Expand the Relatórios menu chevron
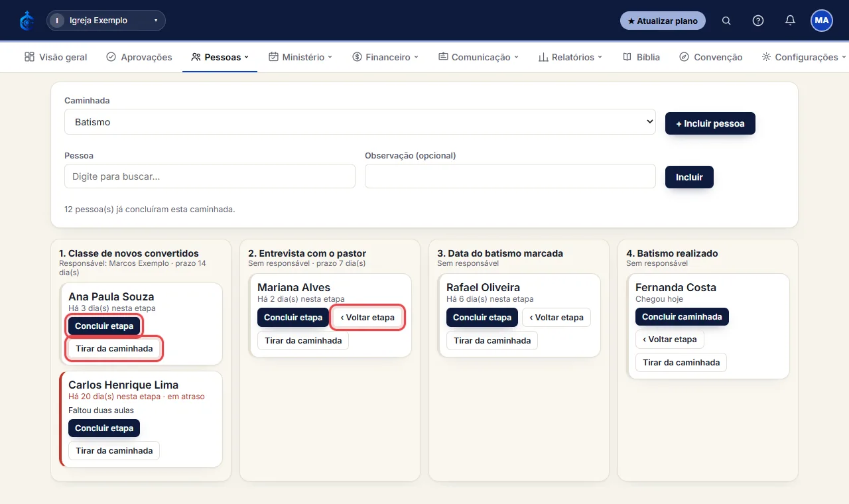849x504 pixels. coord(600,57)
